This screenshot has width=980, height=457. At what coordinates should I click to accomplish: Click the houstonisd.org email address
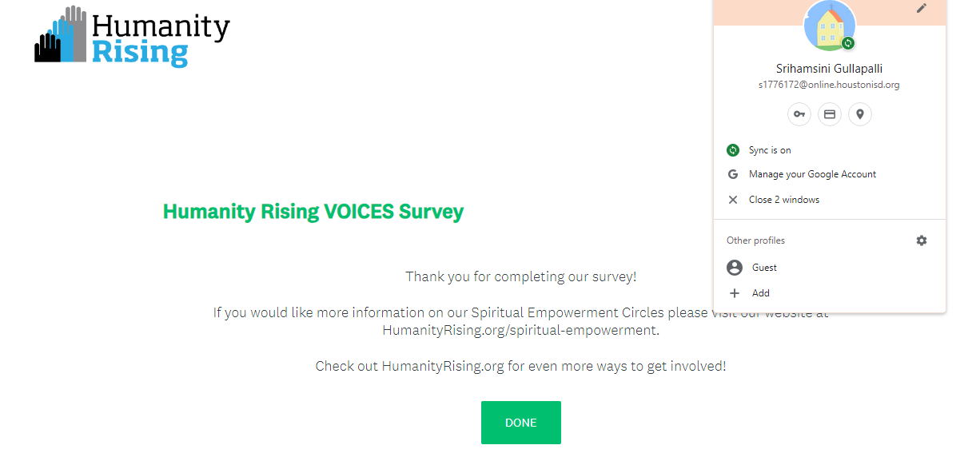pos(829,85)
